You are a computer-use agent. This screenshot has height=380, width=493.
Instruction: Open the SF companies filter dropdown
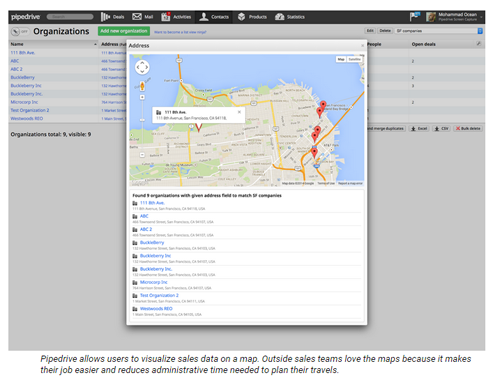coord(439,31)
